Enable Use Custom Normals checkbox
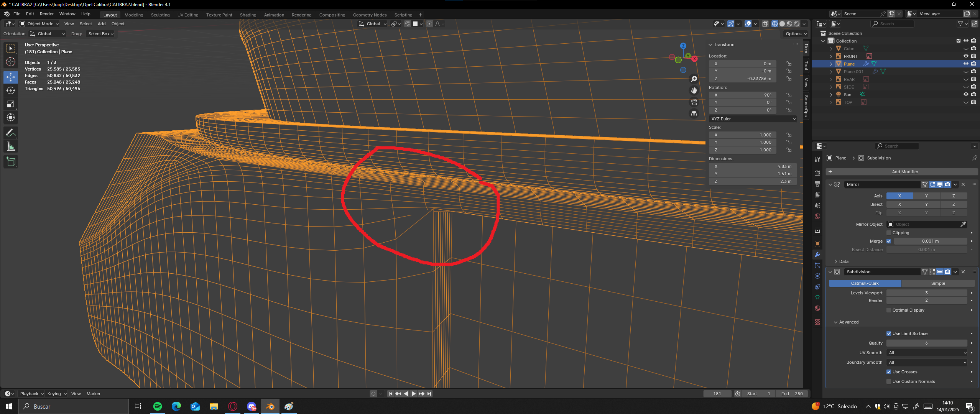Viewport: 980px width, 414px height. point(889,381)
